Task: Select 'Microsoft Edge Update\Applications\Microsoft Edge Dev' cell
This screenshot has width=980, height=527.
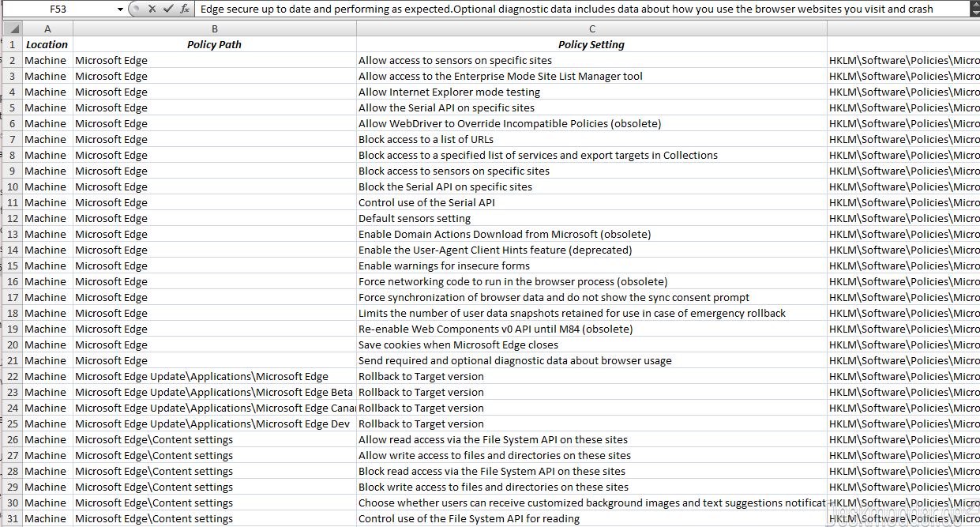Action: click(215, 423)
